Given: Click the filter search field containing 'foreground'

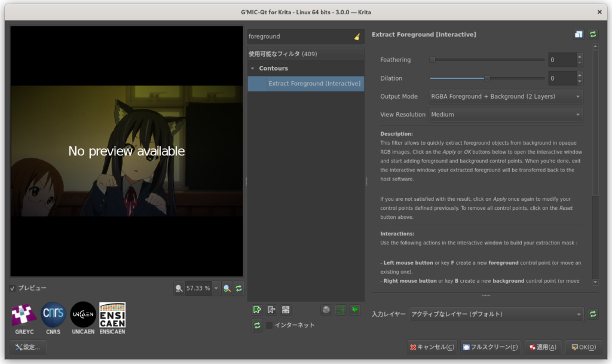Looking at the screenshot, I should 299,36.
